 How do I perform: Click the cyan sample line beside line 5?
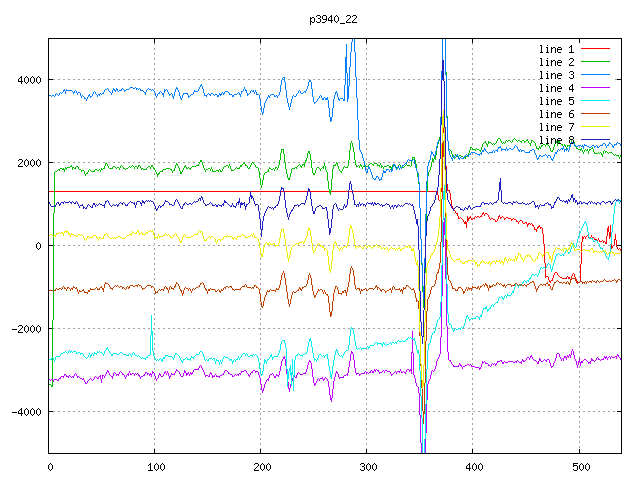click(596, 101)
